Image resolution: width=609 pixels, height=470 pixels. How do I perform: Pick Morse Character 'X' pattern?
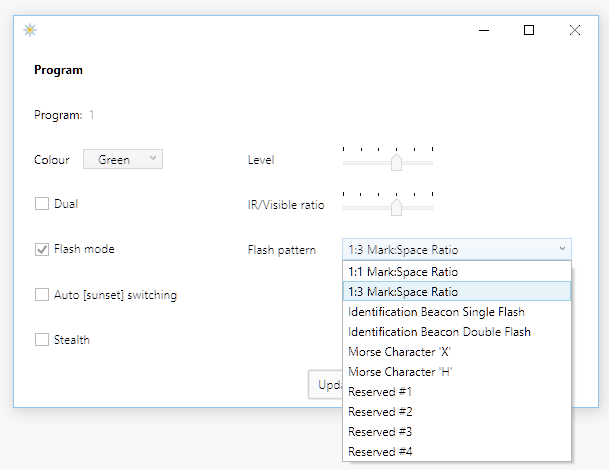(x=457, y=352)
